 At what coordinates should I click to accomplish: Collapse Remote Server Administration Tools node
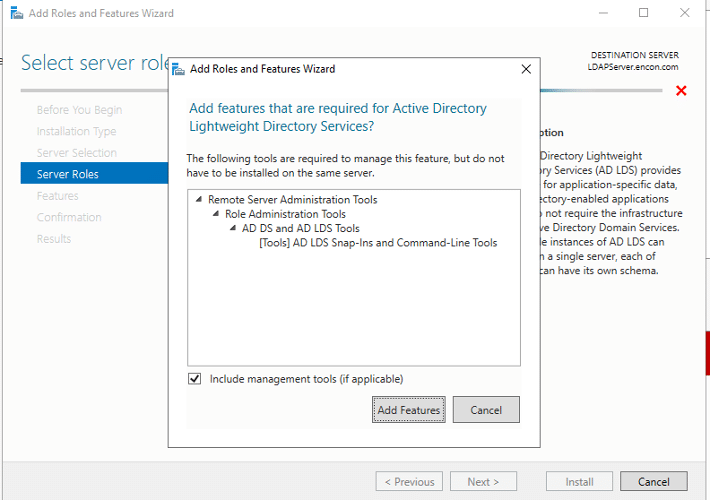click(199, 200)
